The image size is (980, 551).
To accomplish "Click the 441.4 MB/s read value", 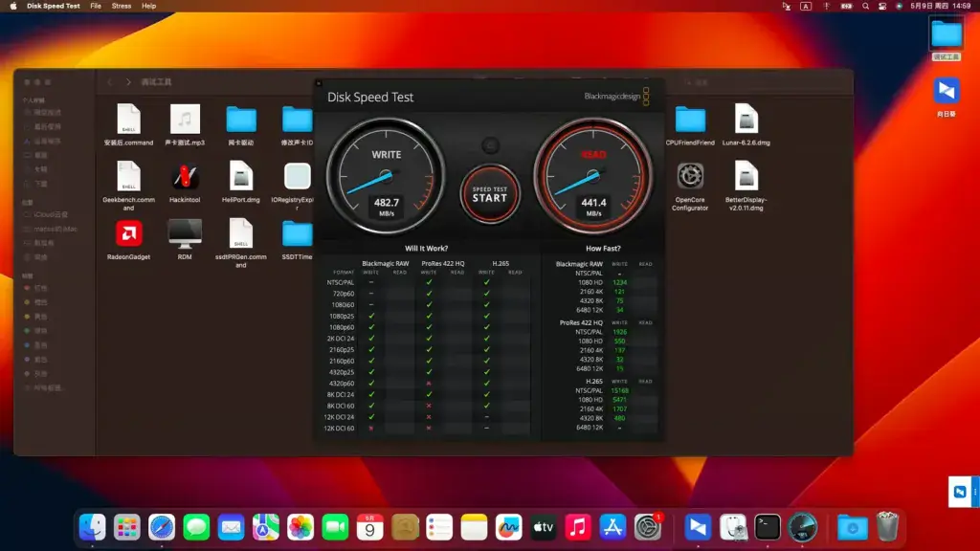I will click(593, 206).
